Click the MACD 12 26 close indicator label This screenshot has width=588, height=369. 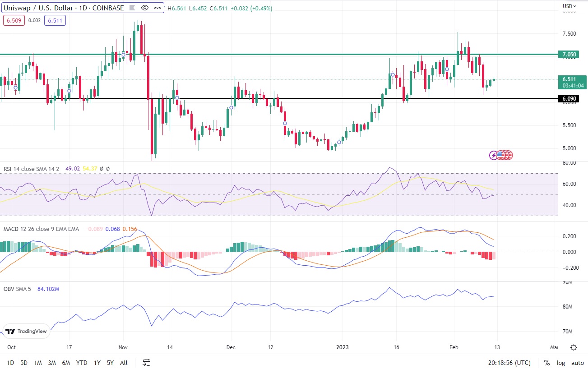[x=41, y=229]
